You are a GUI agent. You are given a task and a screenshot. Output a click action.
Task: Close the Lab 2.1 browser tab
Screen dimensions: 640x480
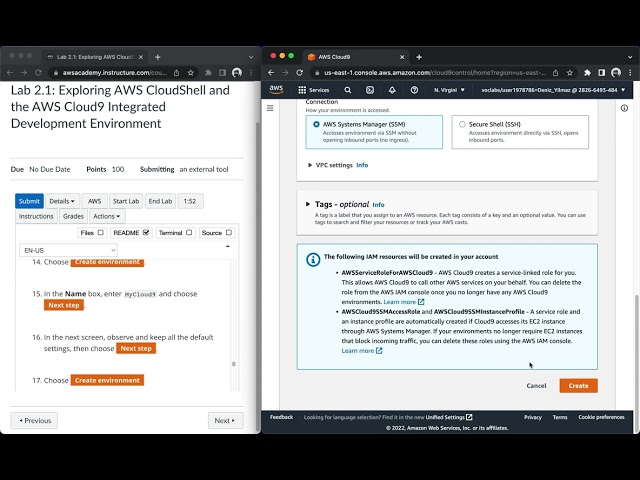[140, 57]
